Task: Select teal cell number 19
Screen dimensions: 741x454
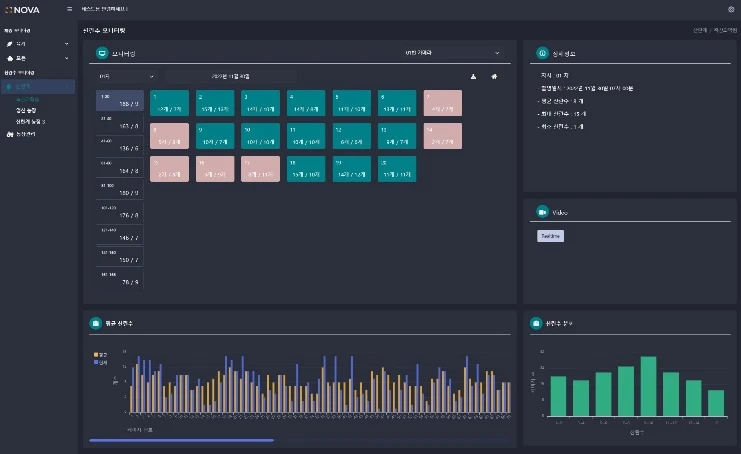Action: point(352,169)
